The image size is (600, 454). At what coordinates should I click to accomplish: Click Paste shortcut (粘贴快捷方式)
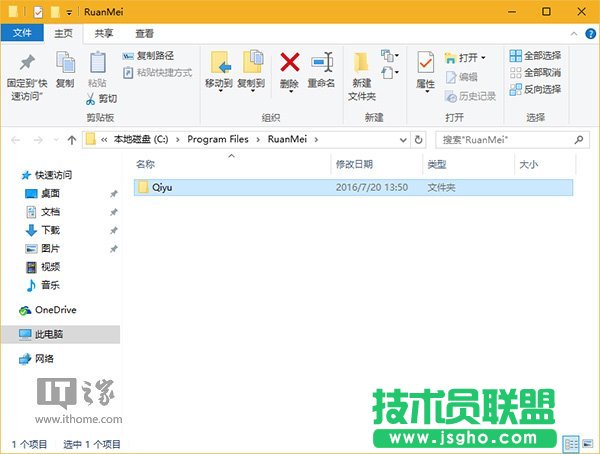[x=157, y=72]
